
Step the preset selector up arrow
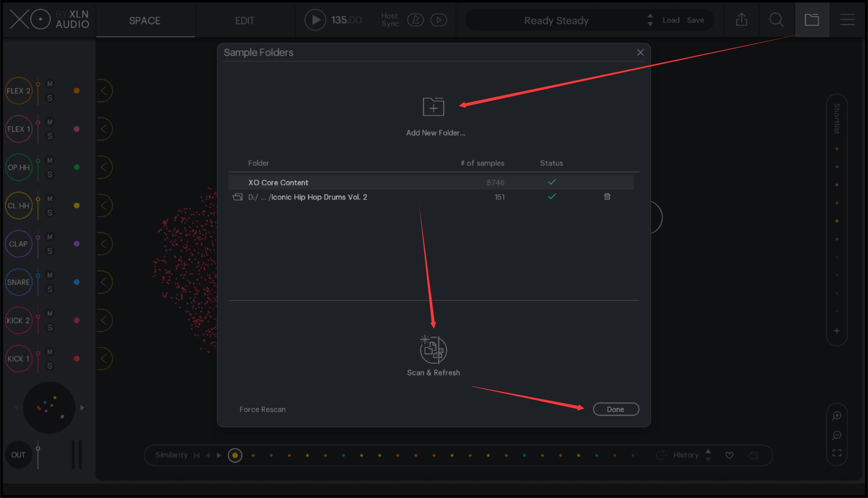tap(650, 16)
